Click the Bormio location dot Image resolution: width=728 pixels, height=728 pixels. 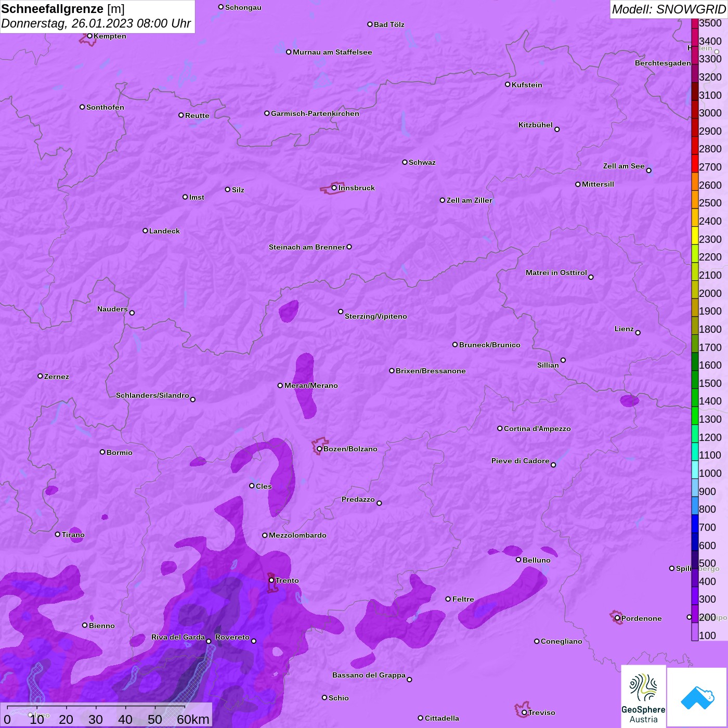(x=102, y=452)
